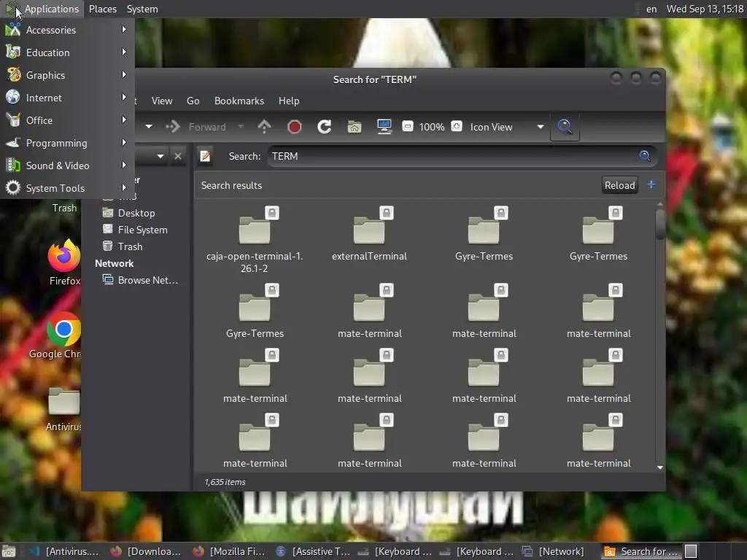Open the Help menu

tap(289, 101)
